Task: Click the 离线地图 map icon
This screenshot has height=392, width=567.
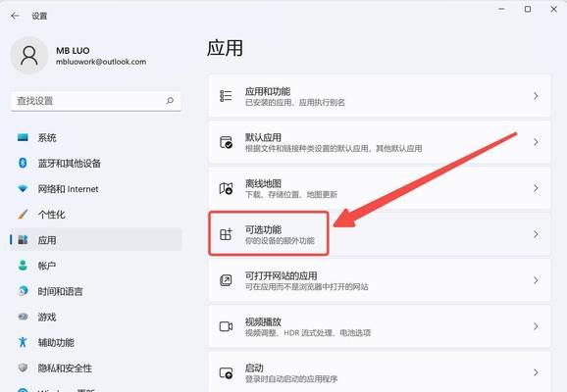Action: 226,188
